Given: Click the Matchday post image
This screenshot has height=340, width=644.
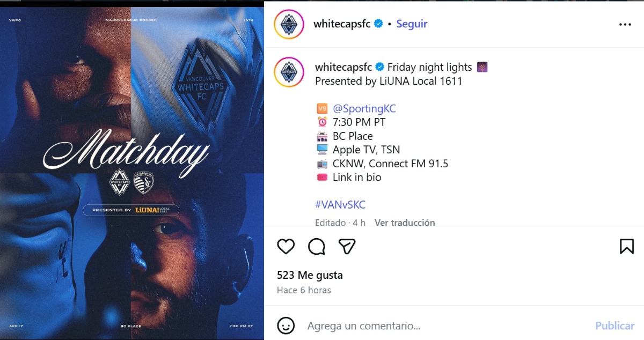Looking at the screenshot, I should 132,173.
